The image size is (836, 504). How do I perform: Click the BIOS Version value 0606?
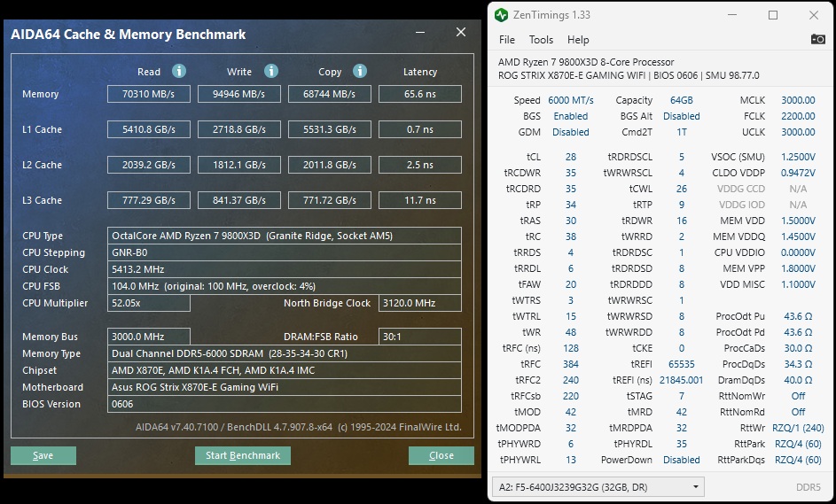click(285, 404)
